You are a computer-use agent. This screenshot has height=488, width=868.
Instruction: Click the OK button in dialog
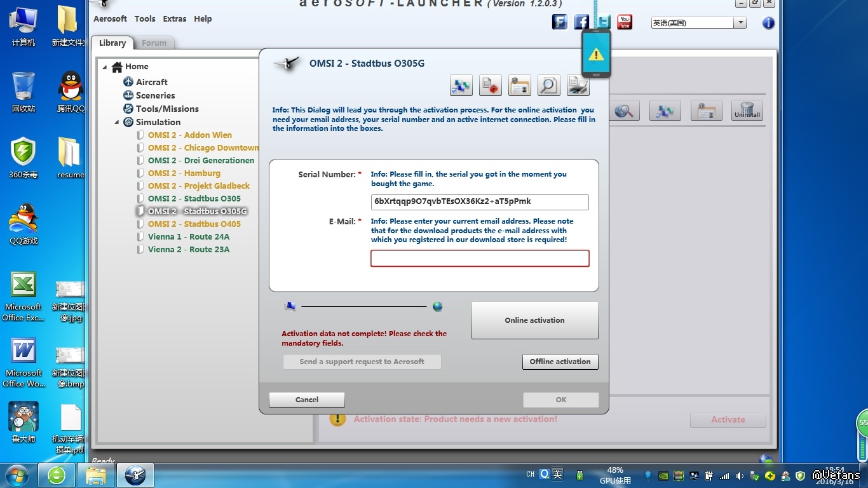pyautogui.click(x=561, y=400)
